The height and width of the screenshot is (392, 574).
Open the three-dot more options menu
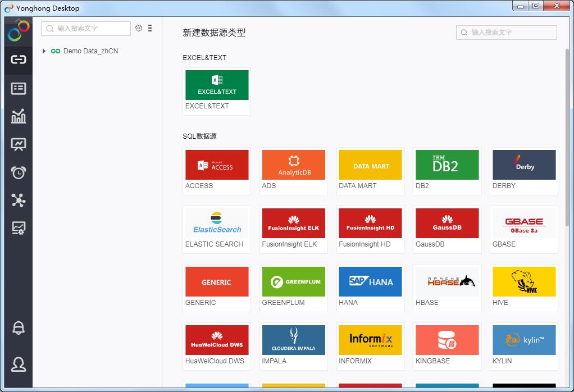pyautogui.click(x=150, y=28)
